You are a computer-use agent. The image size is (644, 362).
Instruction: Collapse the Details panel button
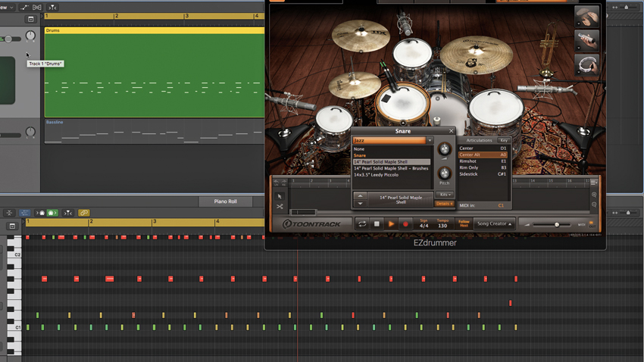pyautogui.click(x=444, y=204)
